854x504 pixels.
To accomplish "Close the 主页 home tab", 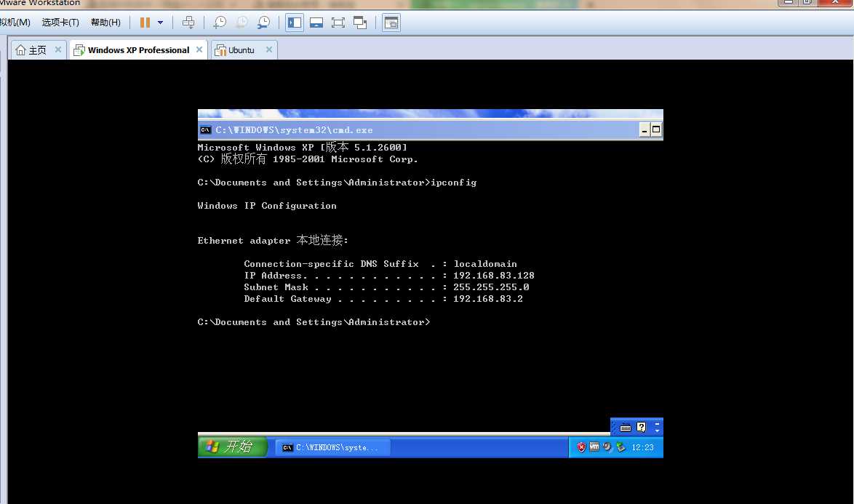I will [58, 49].
